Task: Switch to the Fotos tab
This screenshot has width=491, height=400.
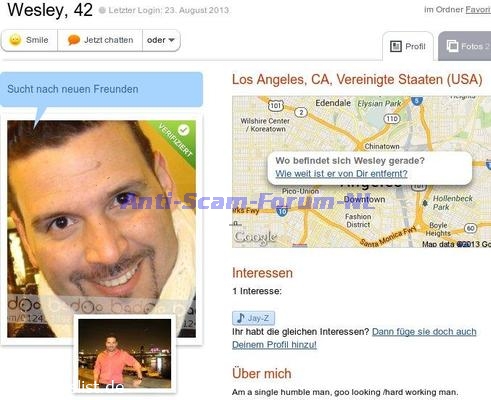Action: pyautogui.click(x=465, y=46)
